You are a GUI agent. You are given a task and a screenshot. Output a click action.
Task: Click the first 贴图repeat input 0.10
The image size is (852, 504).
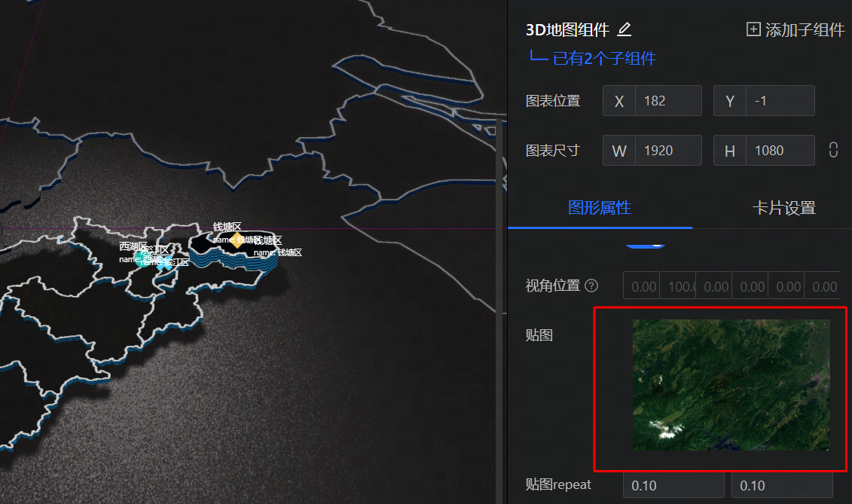tap(673, 485)
